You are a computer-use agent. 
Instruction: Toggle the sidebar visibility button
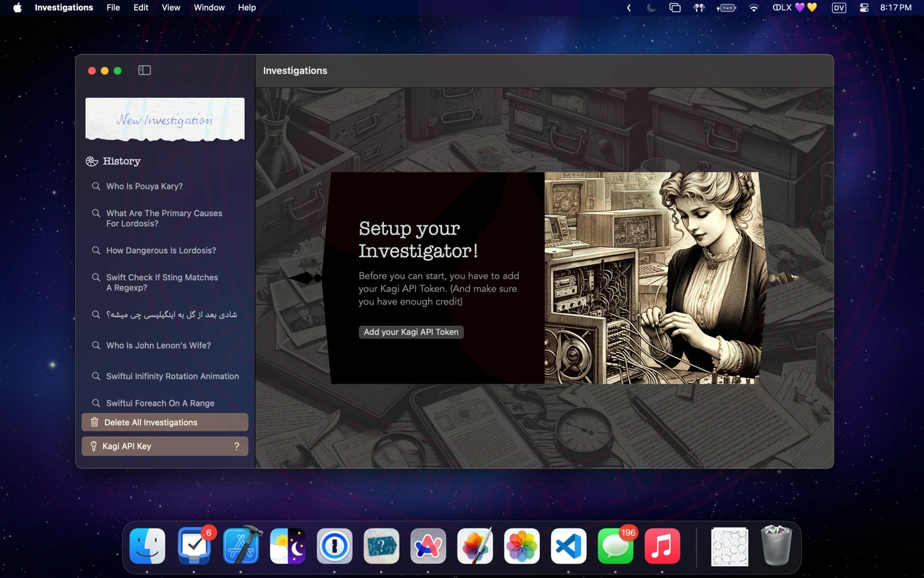(x=145, y=71)
